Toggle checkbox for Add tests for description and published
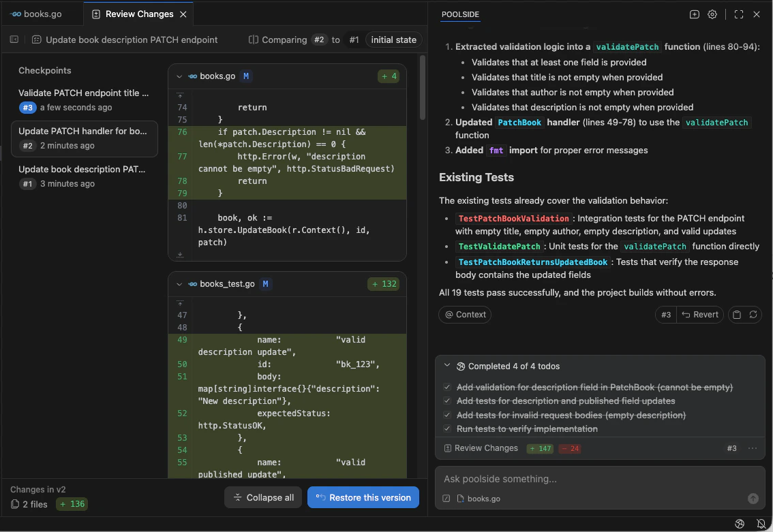The height and width of the screenshot is (532, 773). tap(447, 401)
